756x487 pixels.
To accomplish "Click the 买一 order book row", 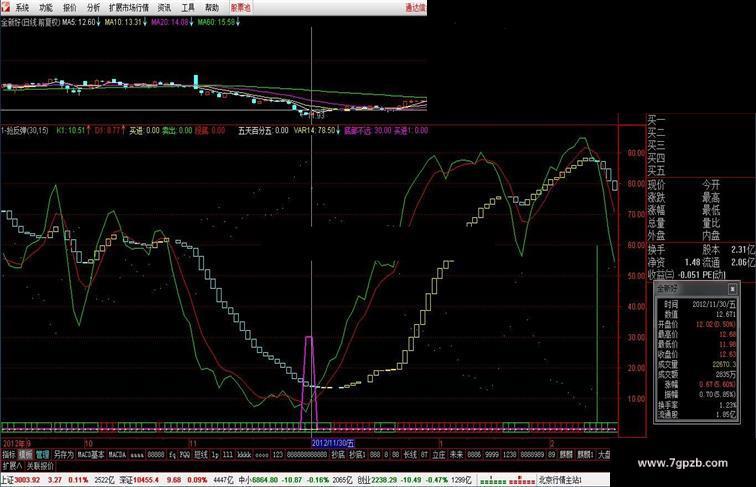I will point(656,120).
